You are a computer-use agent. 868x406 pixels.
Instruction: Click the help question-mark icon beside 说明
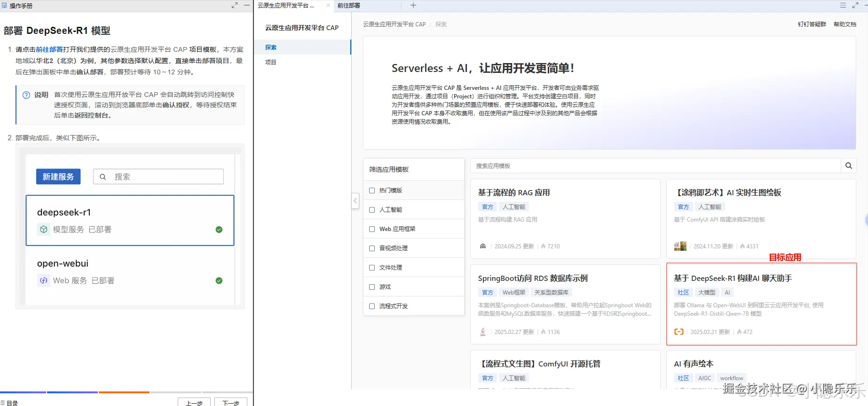click(27, 95)
